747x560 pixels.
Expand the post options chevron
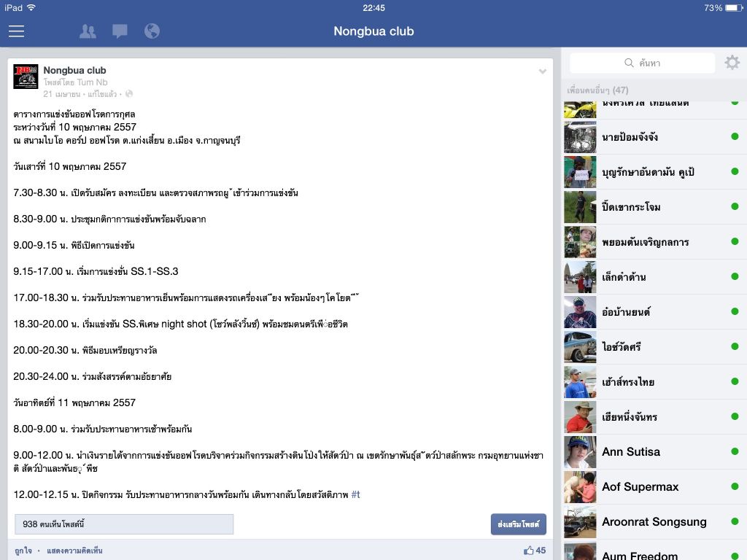point(542,71)
